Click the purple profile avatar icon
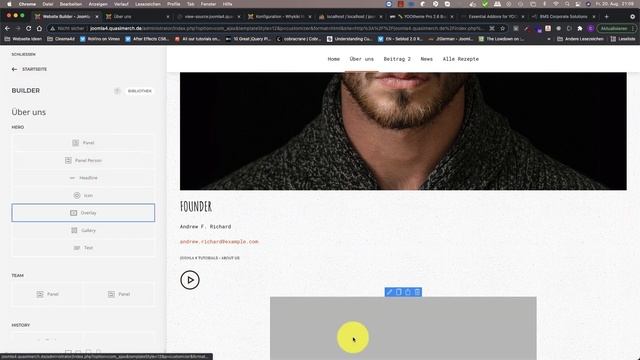Image resolution: width=640 pixels, height=360 pixels. [x=591, y=28]
